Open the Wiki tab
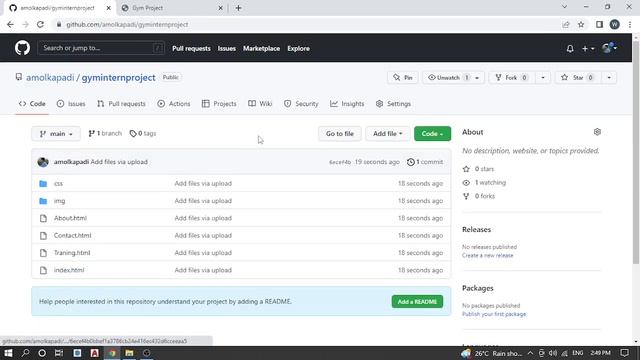The width and height of the screenshot is (640, 360). tap(260, 104)
